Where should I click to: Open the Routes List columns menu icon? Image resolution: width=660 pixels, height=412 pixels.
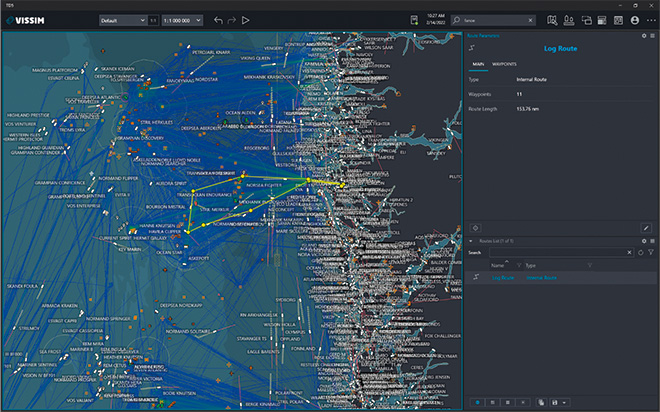[x=652, y=241]
